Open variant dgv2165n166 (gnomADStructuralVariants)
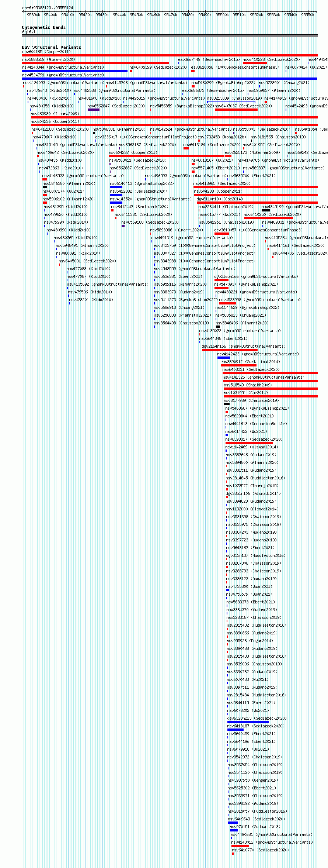The height and width of the screenshot is (868, 328). [256, 276]
